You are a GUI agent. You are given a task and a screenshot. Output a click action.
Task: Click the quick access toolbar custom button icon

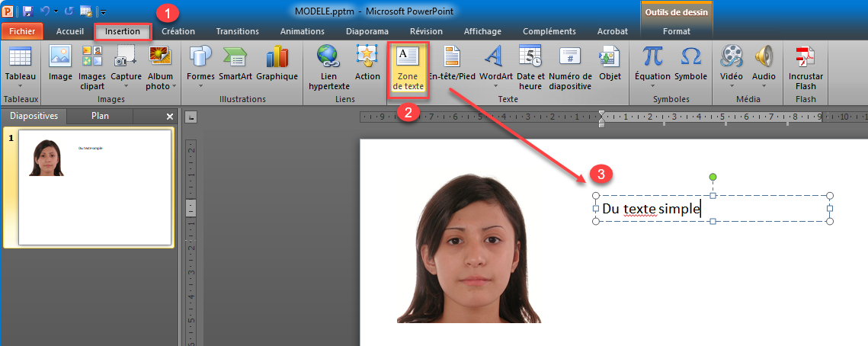(x=86, y=11)
